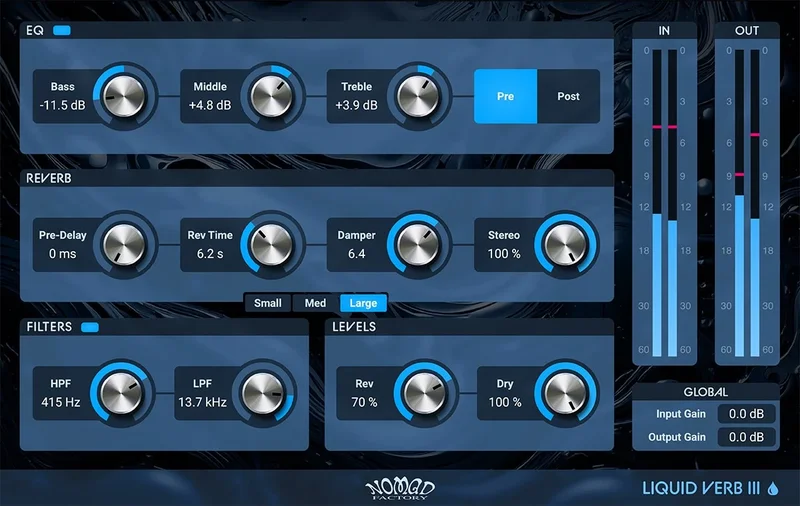
Task: Click the Damper knob
Action: [x=418, y=245]
